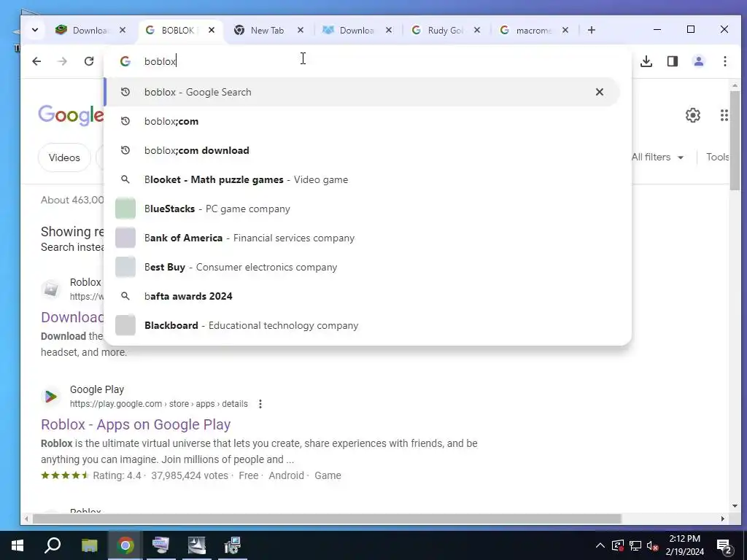The image size is (747, 560).
Task: Click the Google Play favicon icon
Action: point(50,396)
